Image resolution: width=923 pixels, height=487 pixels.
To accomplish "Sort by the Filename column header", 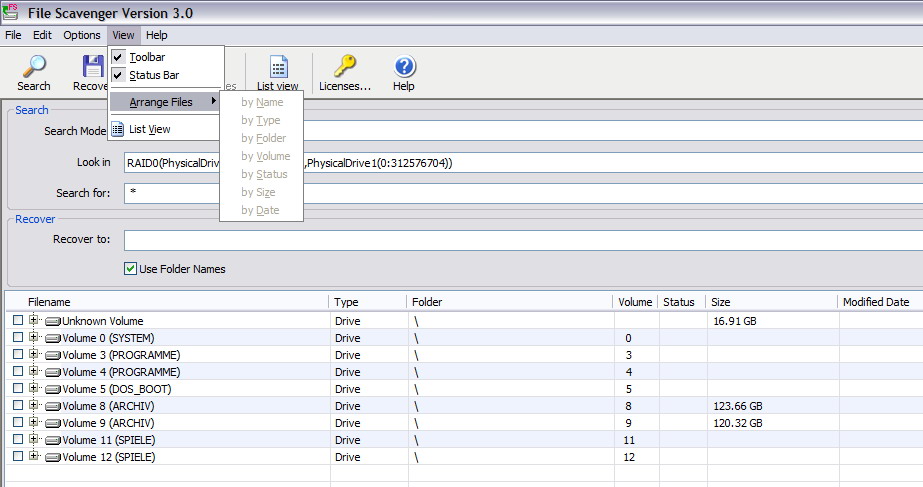I will 167,302.
